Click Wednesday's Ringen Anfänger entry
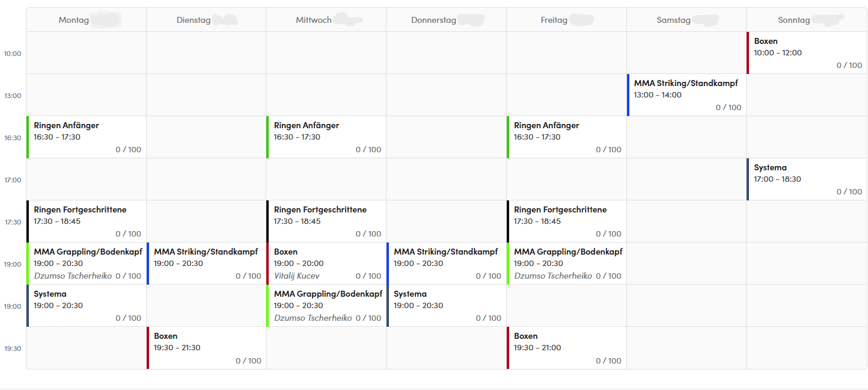 (326, 137)
